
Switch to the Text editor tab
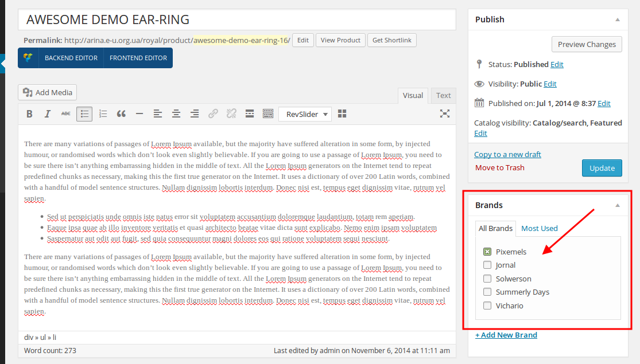[x=443, y=95]
